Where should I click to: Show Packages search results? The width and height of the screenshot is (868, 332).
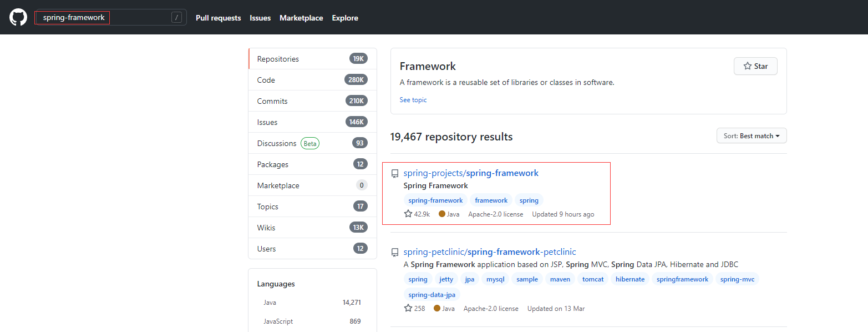(313, 164)
